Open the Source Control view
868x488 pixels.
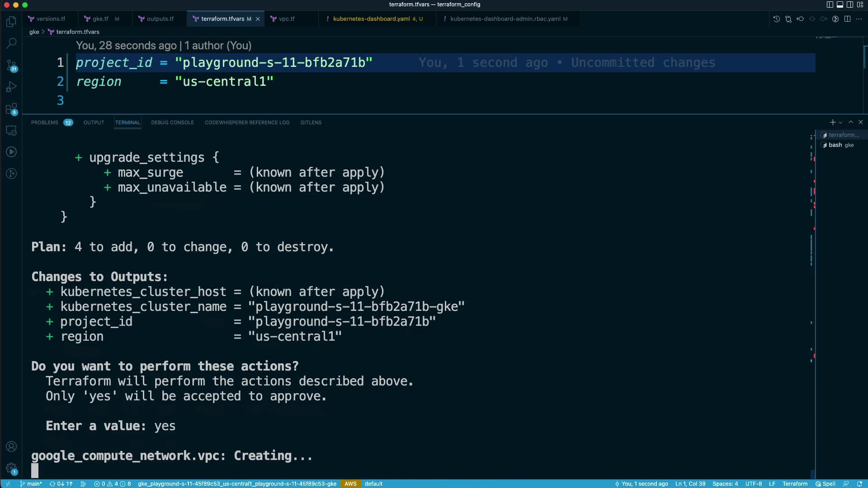pos(11,65)
